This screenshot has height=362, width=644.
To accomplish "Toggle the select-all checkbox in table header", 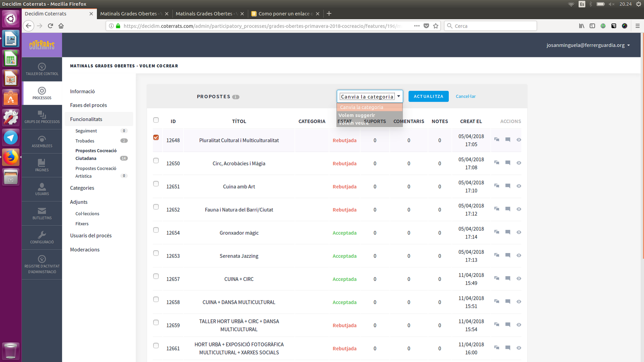I will [156, 120].
